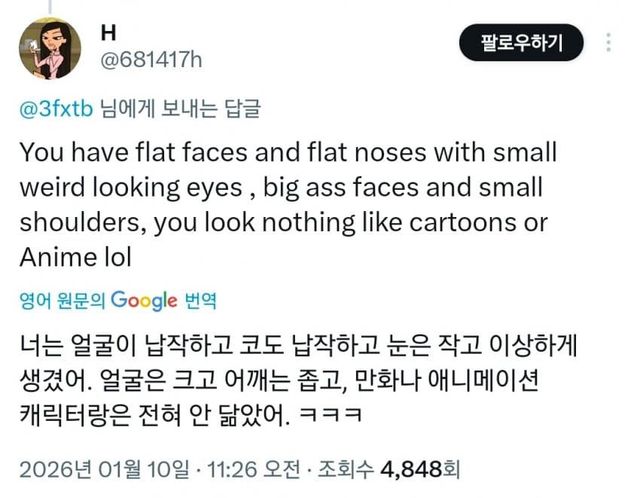Click the Google logo in translation label

click(x=143, y=300)
